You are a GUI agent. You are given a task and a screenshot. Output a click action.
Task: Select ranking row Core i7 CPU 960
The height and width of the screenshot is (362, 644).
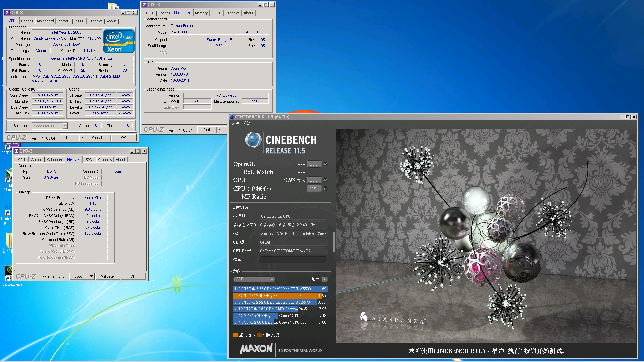pyautogui.click(x=280, y=316)
